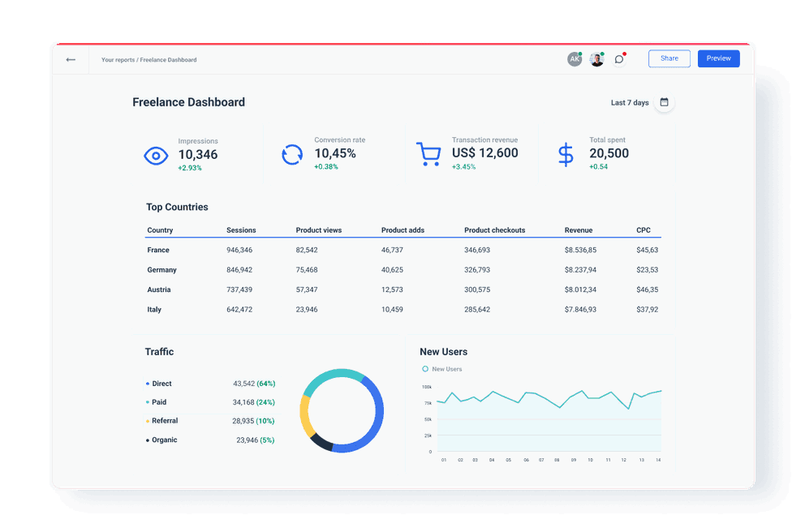Viewport: 805px width, 532px height.
Task: Click the eye icon next to Impressions
Action: pos(156,155)
